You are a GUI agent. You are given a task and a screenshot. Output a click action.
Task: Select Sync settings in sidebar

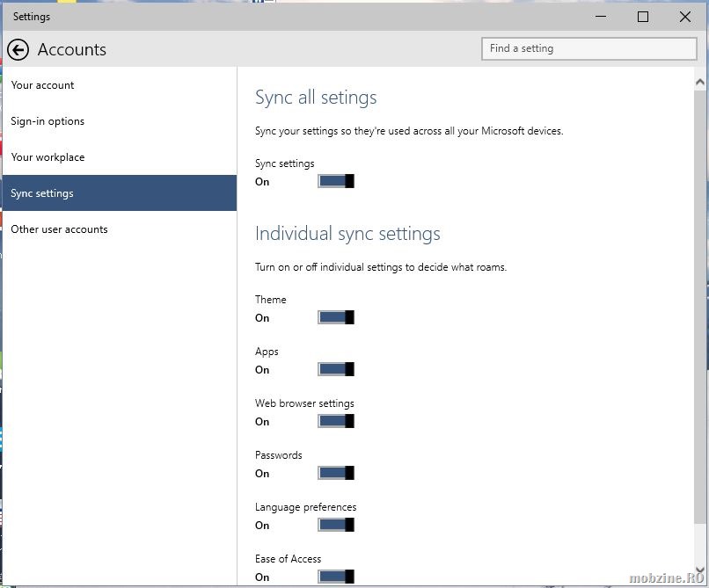(120, 193)
